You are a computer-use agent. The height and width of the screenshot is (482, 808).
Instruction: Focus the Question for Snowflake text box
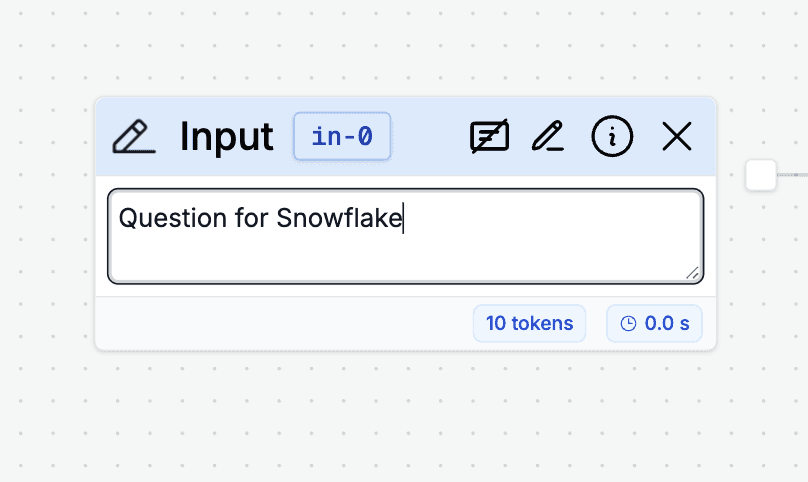(x=406, y=236)
